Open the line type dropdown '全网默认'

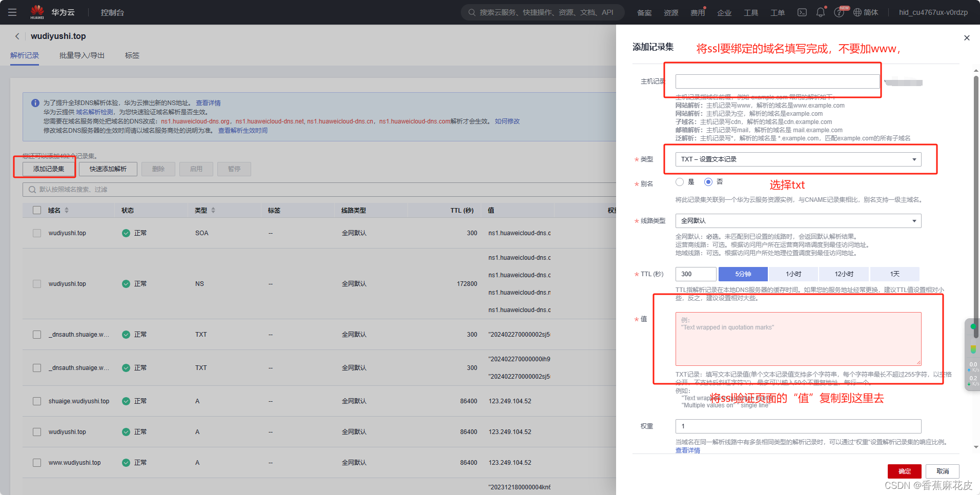(798, 221)
